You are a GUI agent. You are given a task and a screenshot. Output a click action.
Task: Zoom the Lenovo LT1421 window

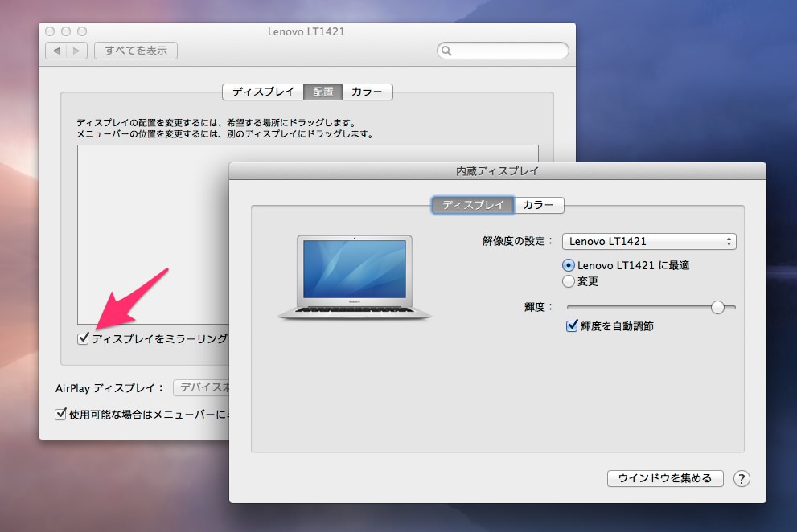[82, 31]
